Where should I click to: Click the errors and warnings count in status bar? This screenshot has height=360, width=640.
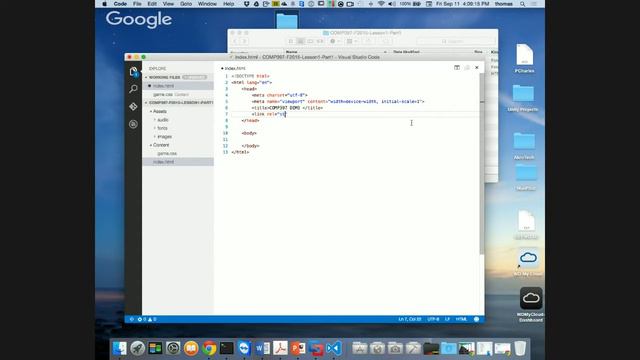click(147, 319)
